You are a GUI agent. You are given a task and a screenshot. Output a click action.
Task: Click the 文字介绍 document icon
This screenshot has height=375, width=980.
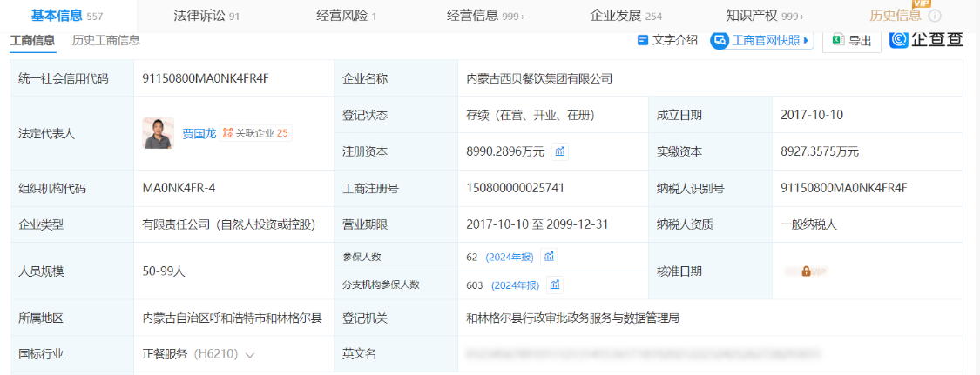[643, 41]
